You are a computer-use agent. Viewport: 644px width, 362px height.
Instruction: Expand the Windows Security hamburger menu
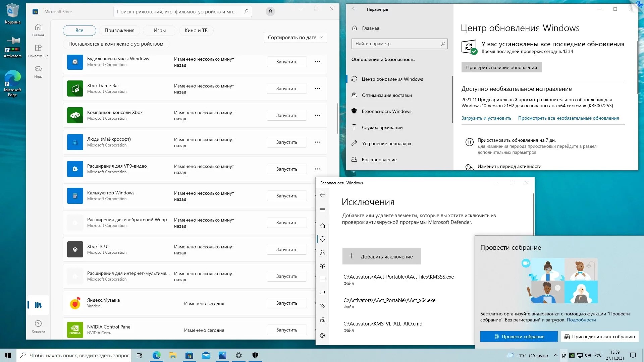322,210
